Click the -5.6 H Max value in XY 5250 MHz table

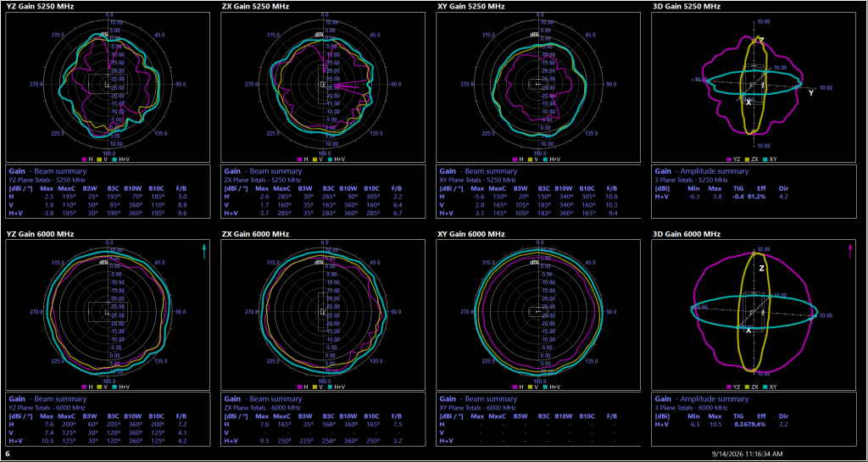478,197
